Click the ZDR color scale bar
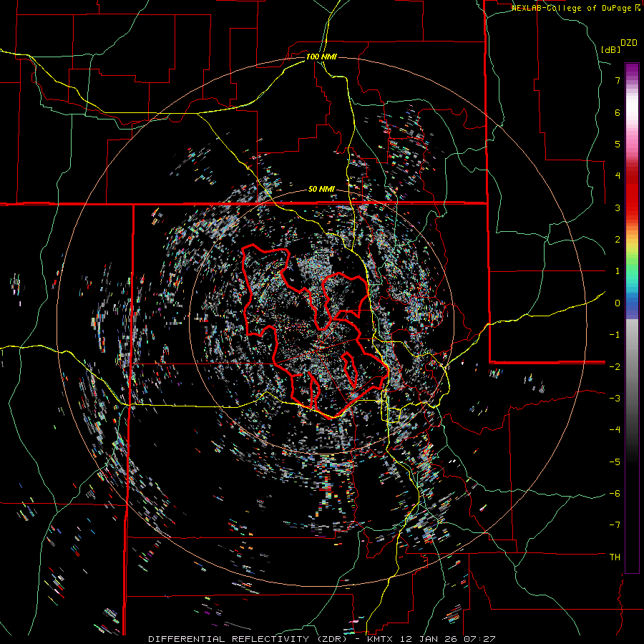Viewport: 644px width, 644px height. pos(632,318)
